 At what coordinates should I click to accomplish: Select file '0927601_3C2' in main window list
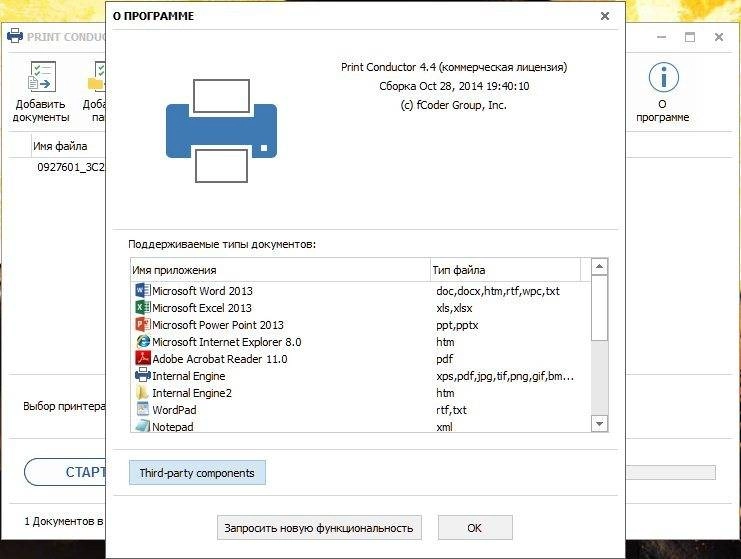click(71, 167)
